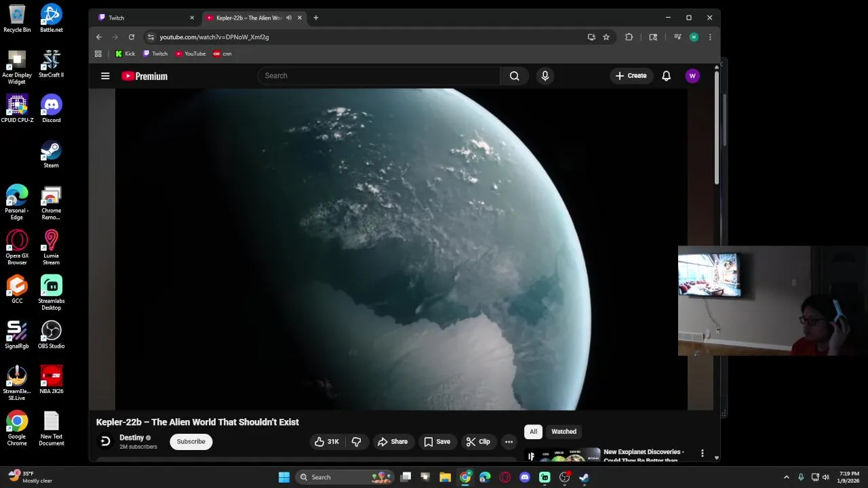This screenshot has width=868, height=488.
Task: Launch Discord from the desktop
Action: (x=51, y=109)
